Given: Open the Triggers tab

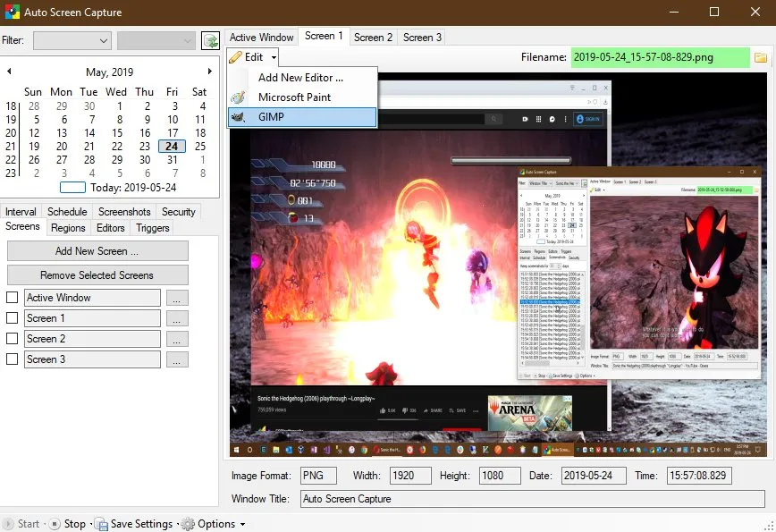Looking at the screenshot, I should 152,228.
